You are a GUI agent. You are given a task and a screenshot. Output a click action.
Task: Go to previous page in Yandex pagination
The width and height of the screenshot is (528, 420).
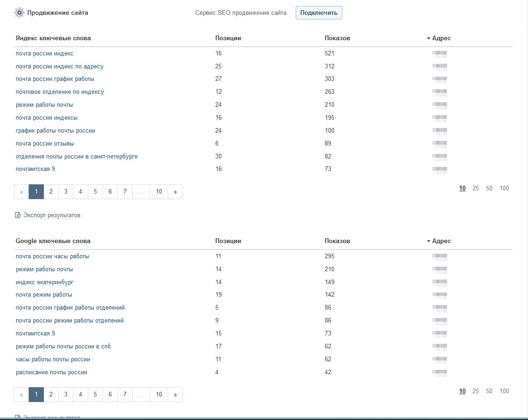pyautogui.click(x=22, y=192)
